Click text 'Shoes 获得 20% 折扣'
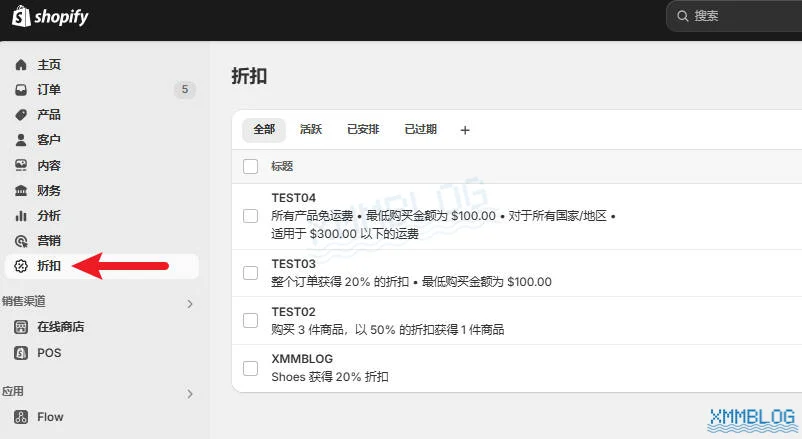This screenshot has width=802, height=439. pos(330,377)
